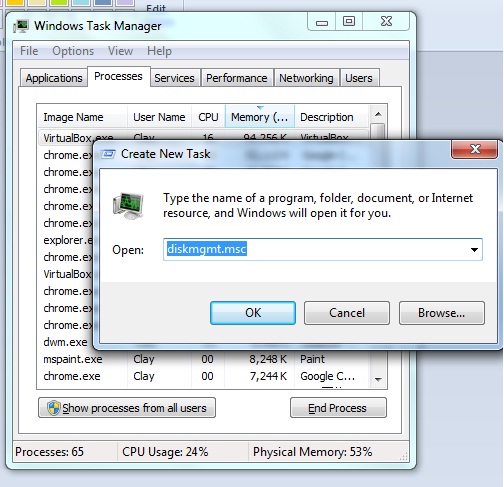Click the Create New Task title icon
The image size is (504, 487).
108,154
